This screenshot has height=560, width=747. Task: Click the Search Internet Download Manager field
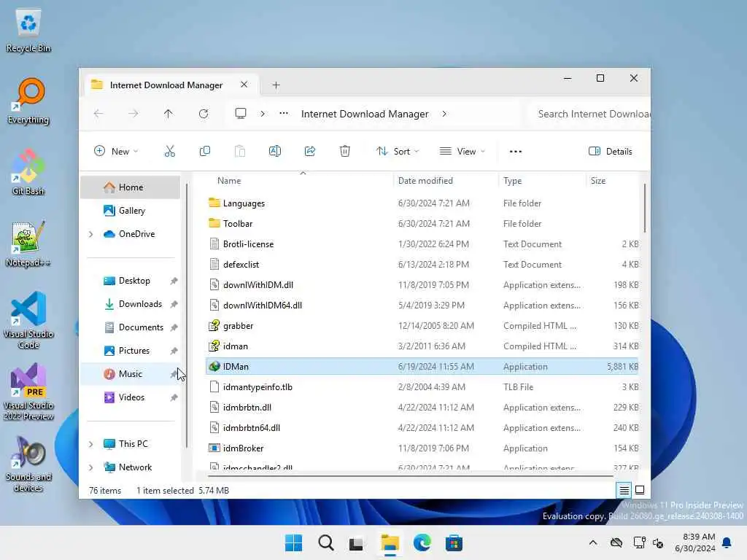589,114
